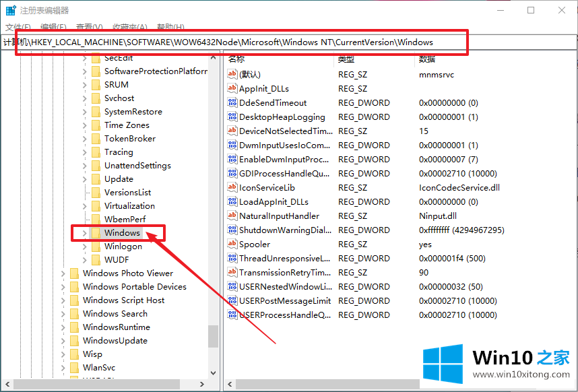Click the Spooler string value icon
578x392 pixels.
[232, 244]
